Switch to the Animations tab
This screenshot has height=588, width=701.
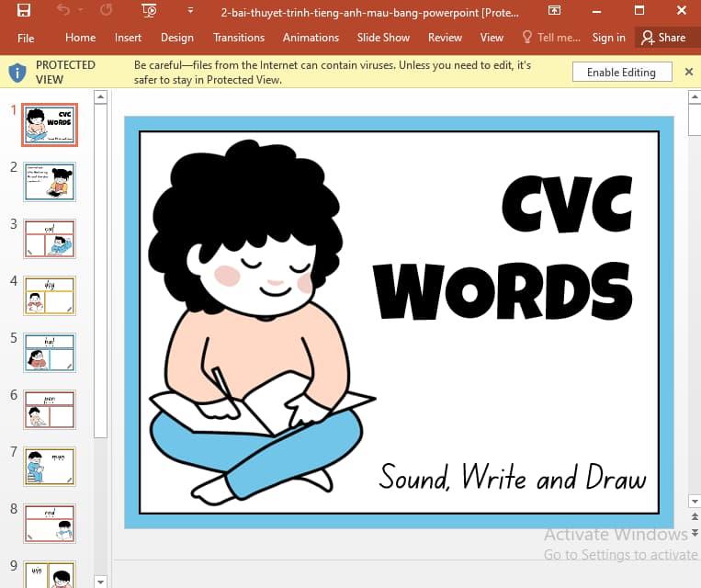[x=311, y=38]
